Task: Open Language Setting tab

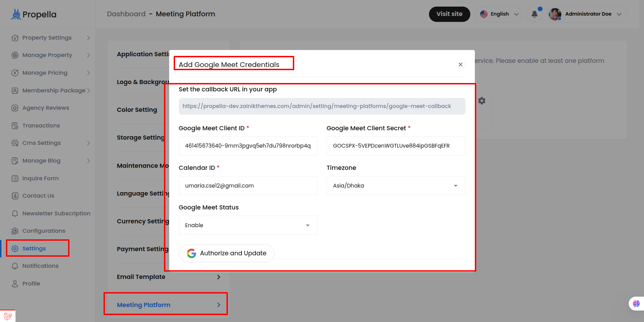Action: (143, 193)
